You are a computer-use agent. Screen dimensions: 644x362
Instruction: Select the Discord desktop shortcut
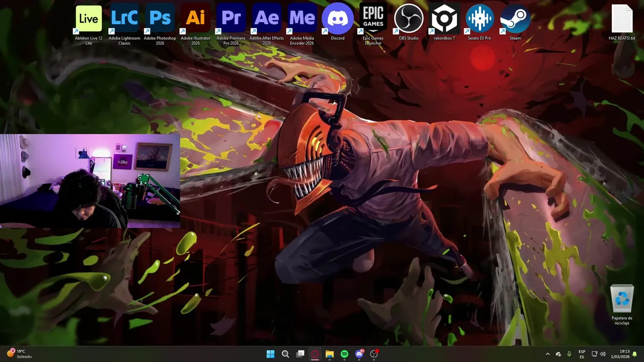pyautogui.click(x=338, y=23)
